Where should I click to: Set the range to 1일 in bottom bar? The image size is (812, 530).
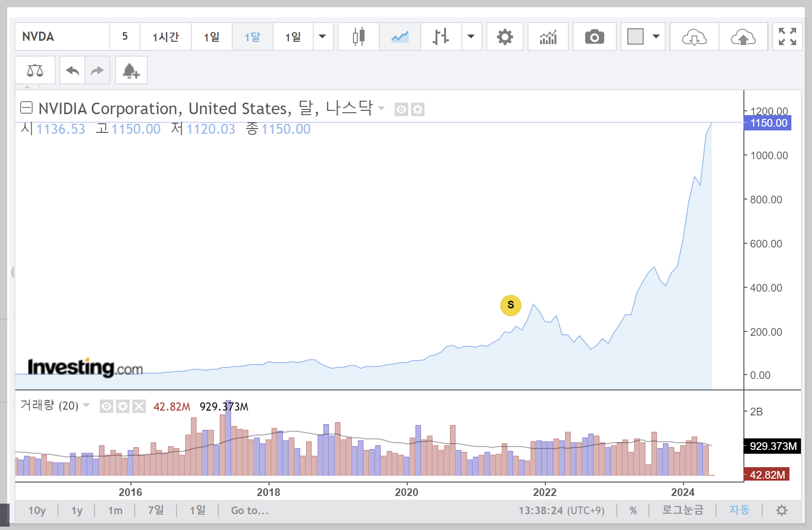[197, 510]
